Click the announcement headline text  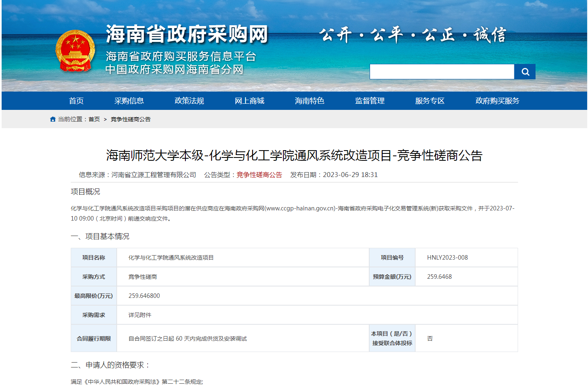pos(294,155)
